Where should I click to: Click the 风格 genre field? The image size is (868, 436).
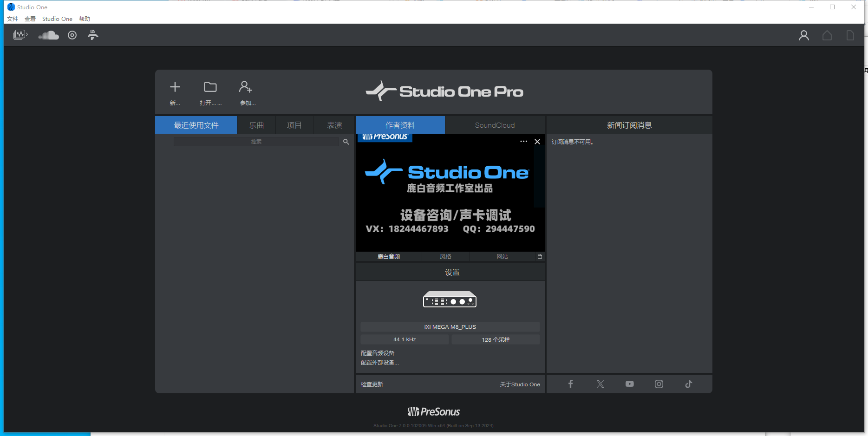445,256
